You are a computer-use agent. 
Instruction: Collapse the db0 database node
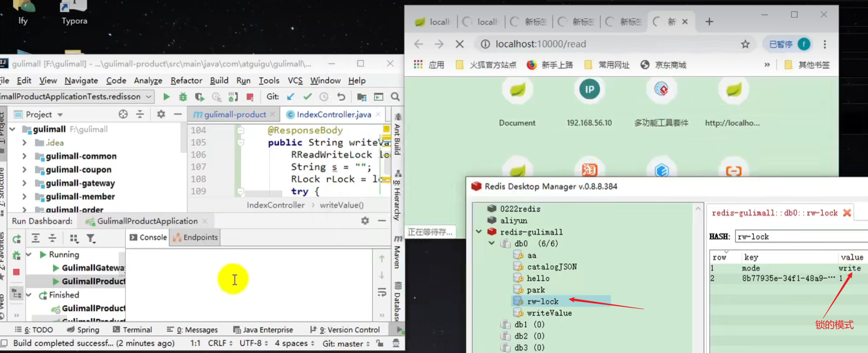(x=492, y=243)
